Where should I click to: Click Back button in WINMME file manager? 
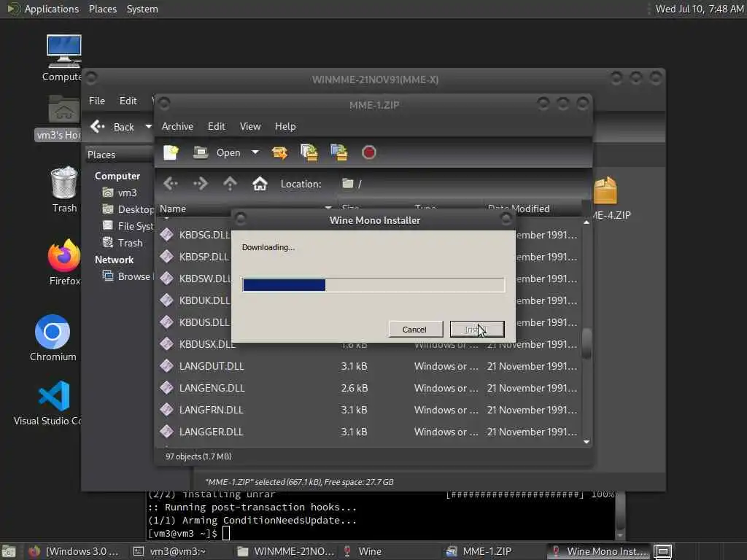click(x=113, y=127)
